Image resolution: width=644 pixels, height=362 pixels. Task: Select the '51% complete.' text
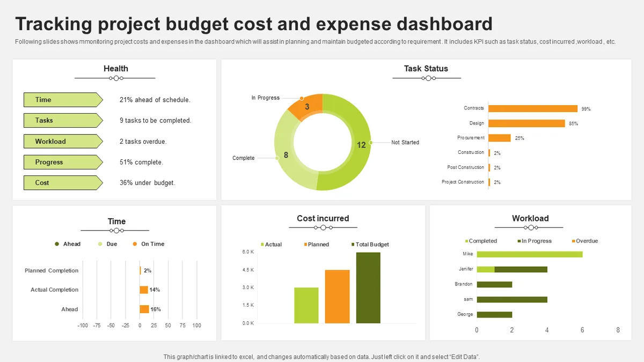tap(141, 162)
